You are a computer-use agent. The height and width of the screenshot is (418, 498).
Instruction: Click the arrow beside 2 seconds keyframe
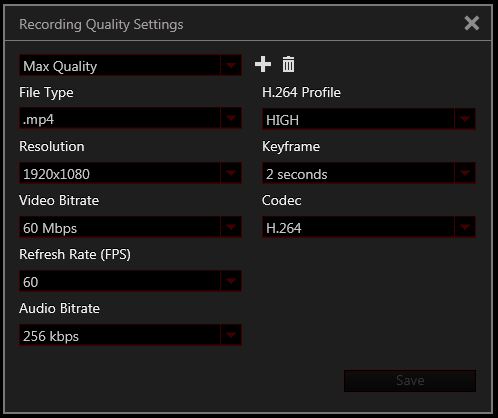pyautogui.click(x=465, y=173)
